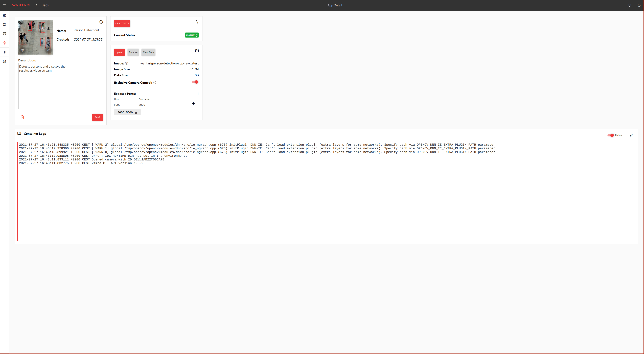This screenshot has height=354, width=644.
Task: Click the WARN:2 log line
Action: click(x=257, y=145)
